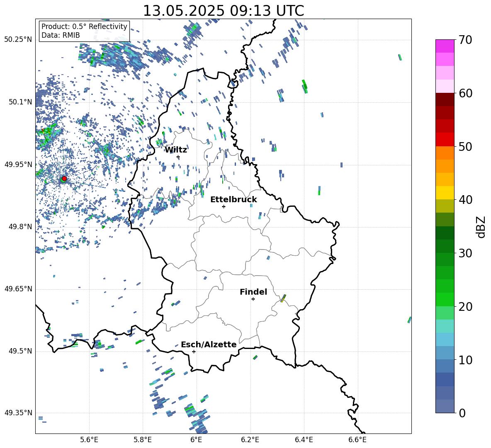Screen dimensions: 491x448
Task: Click the 49.95°N latitude label
Action: coord(18,164)
